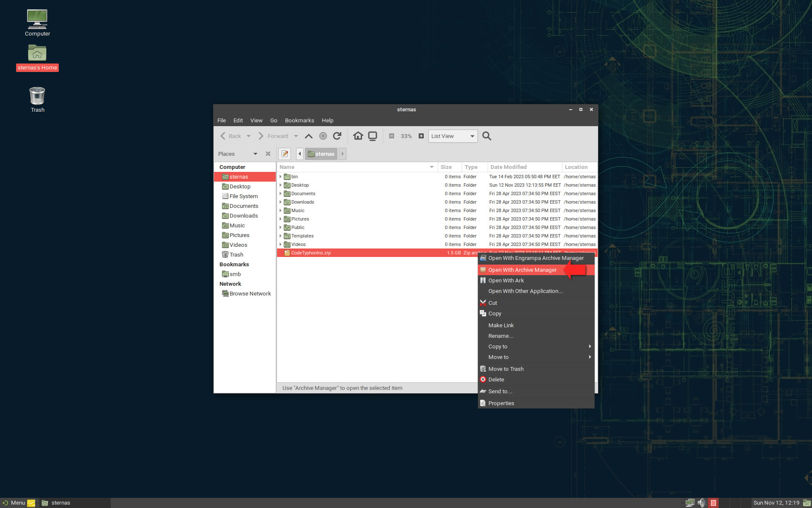Expand the Documents folder tree row
Viewport: 812px width, 508px height.
[280, 193]
